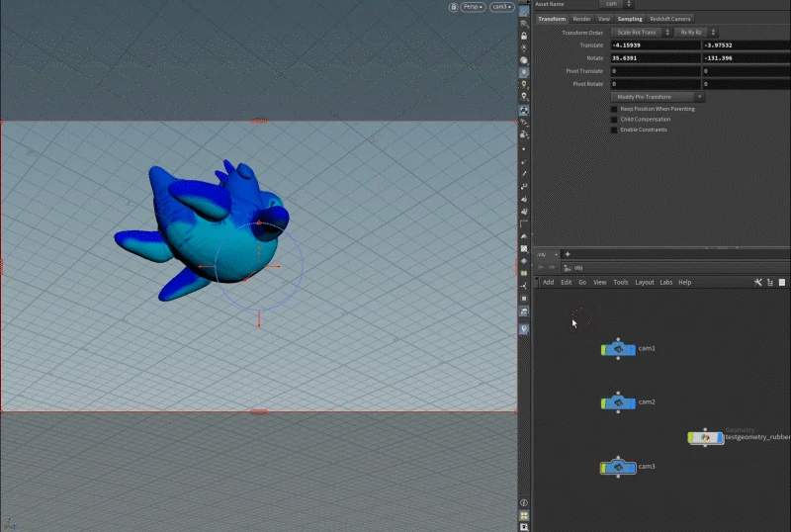791x532 pixels.
Task: Open the Edit menu in network editor
Action: (x=566, y=282)
